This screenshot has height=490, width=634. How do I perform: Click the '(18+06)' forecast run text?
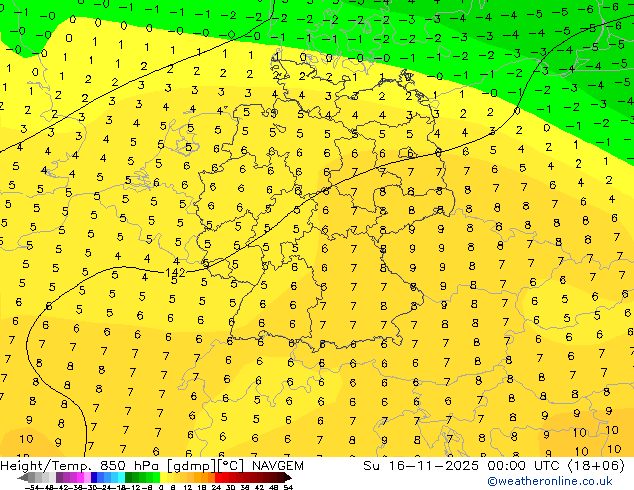pos(596,466)
